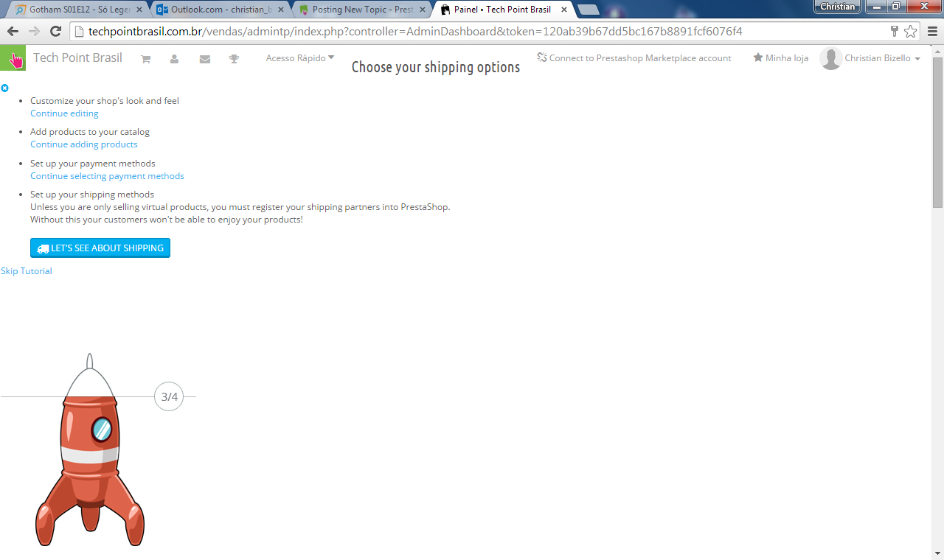944x560 pixels.
Task: Open the Chrome menu hamburger icon
Action: (x=932, y=31)
